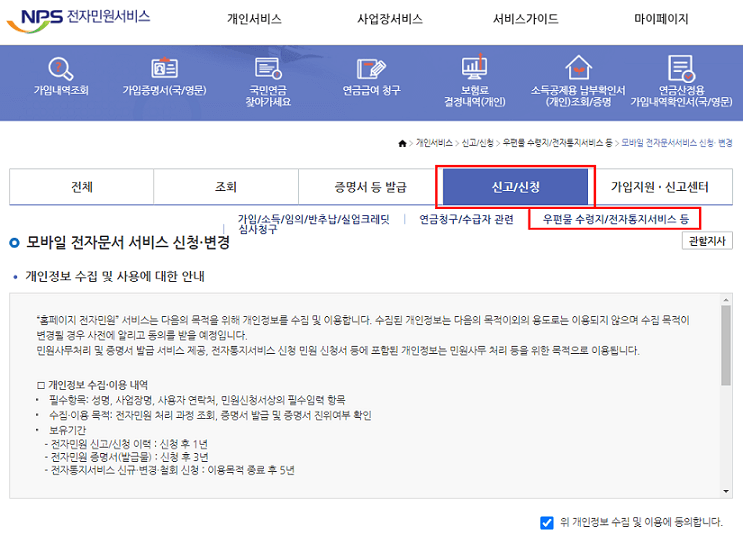Click the 위 개인정보 수집 및 이용에 동의합니다 label
743x544 pixels.
click(x=641, y=522)
